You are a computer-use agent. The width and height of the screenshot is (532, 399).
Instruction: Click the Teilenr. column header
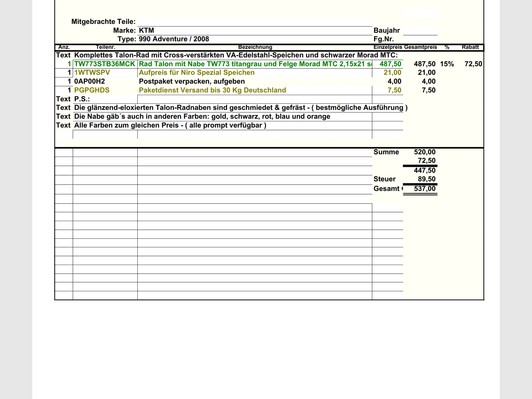(x=105, y=47)
